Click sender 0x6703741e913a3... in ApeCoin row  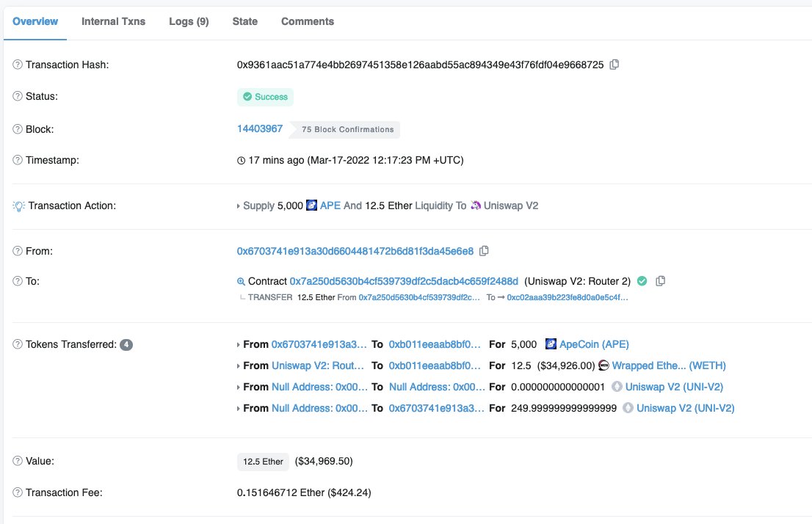[319, 344]
